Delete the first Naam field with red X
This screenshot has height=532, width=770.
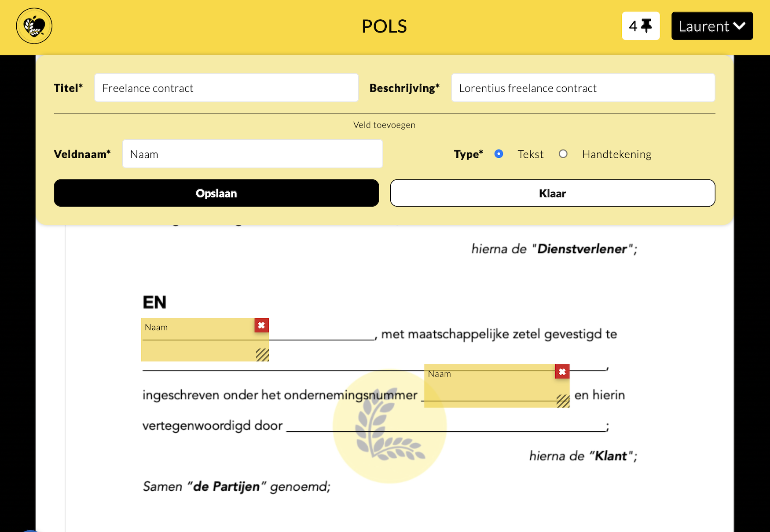(x=261, y=325)
